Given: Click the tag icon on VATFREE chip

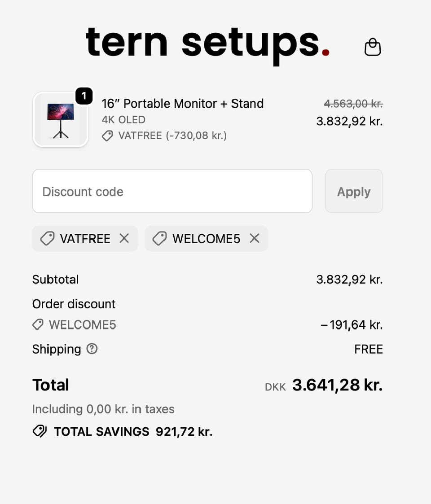Looking at the screenshot, I should click(x=47, y=238).
